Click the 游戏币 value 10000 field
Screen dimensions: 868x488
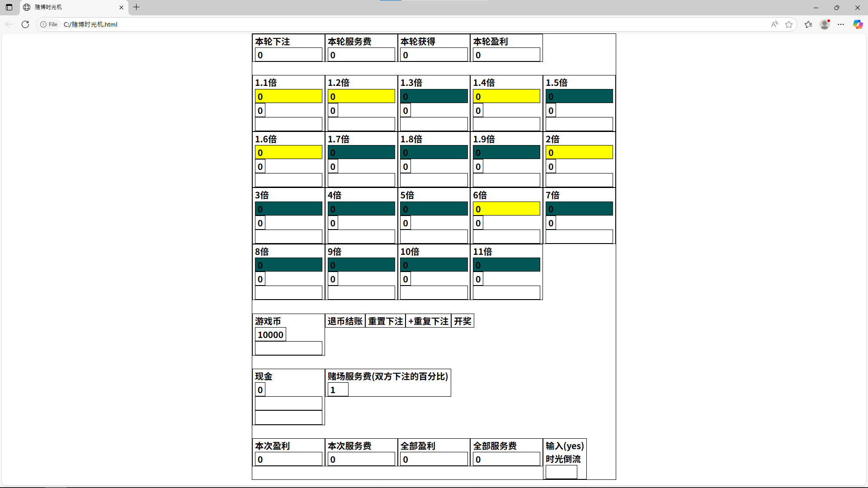click(270, 335)
